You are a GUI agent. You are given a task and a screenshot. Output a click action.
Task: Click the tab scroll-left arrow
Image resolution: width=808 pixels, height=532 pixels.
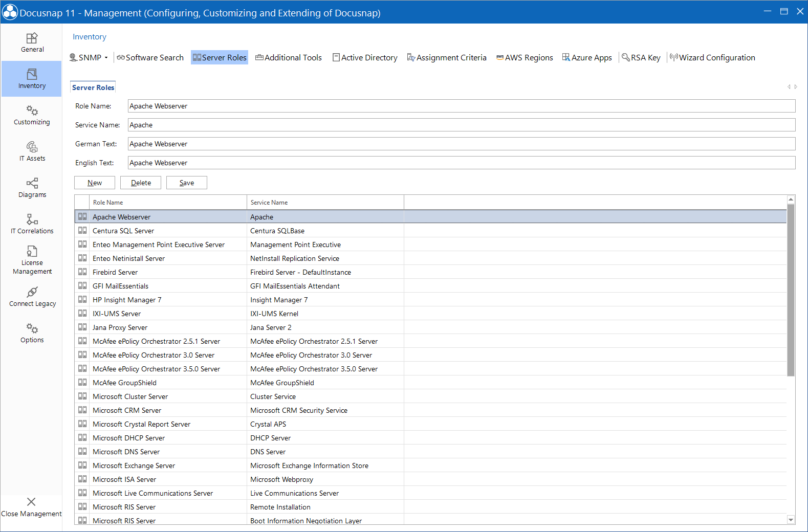point(789,87)
